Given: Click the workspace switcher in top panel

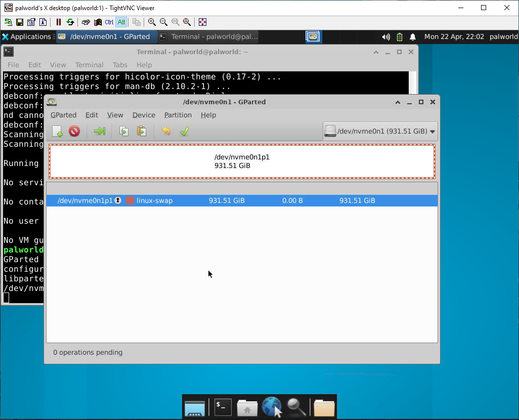Looking at the screenshot, I should pos(313,37).
